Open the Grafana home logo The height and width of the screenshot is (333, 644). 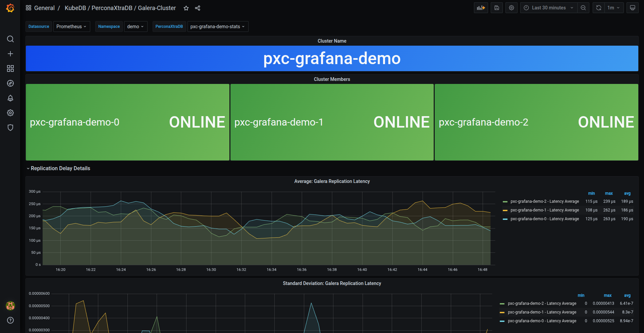(x=10, y=8)
